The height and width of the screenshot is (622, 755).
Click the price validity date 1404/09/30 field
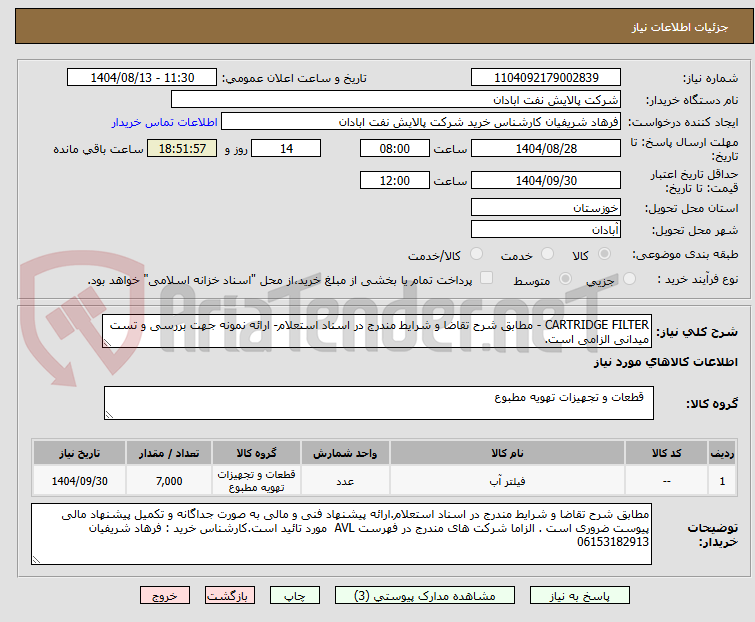pos(546,180)
